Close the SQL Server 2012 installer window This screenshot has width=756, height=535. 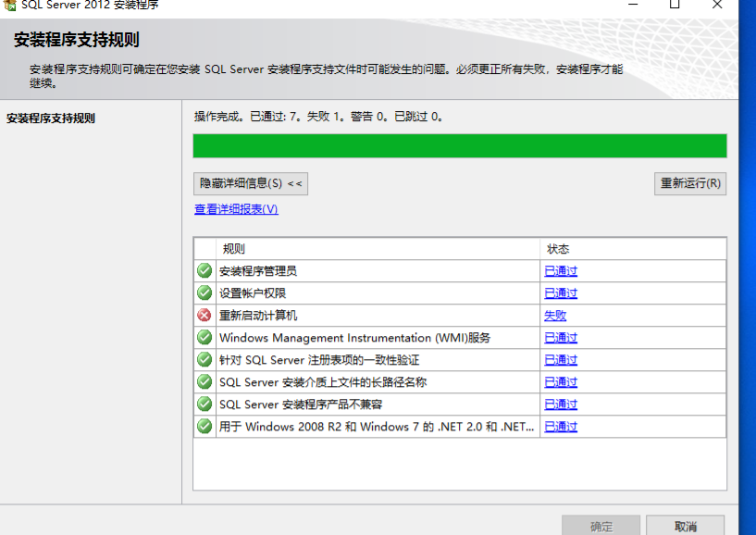coord(717,5)
